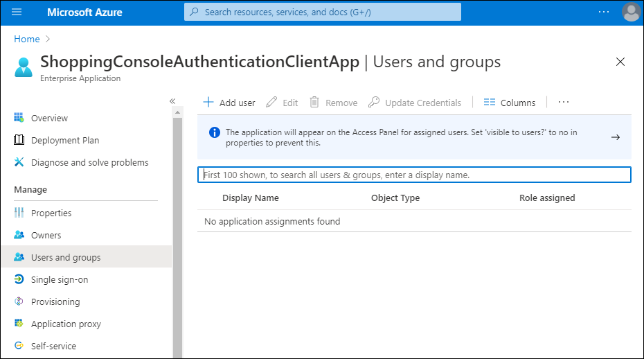Open the Overview icon in sidebar
This screenshot has width=644, height=359.
pos(19,118)
